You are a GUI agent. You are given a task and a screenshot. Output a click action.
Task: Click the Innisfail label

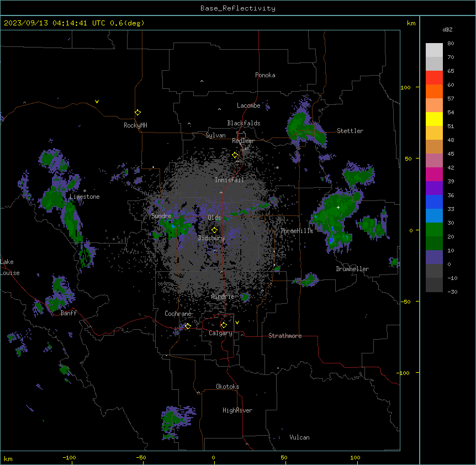point(229,180)
